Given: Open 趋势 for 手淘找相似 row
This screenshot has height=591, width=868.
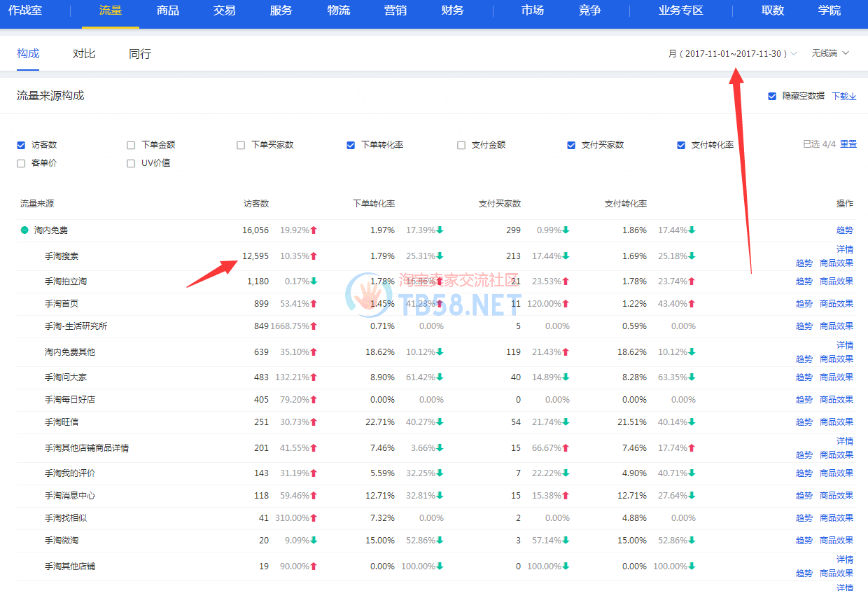Looking at the screenshot, I should pos(804,518).
